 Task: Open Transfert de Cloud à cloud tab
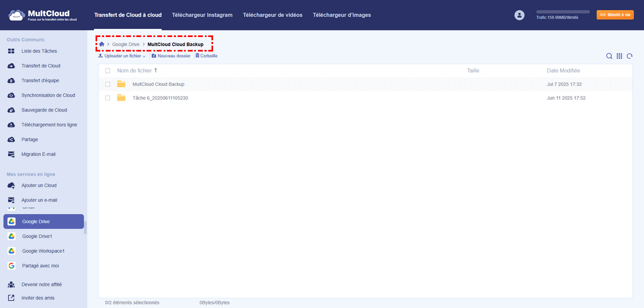coord(128,15)
